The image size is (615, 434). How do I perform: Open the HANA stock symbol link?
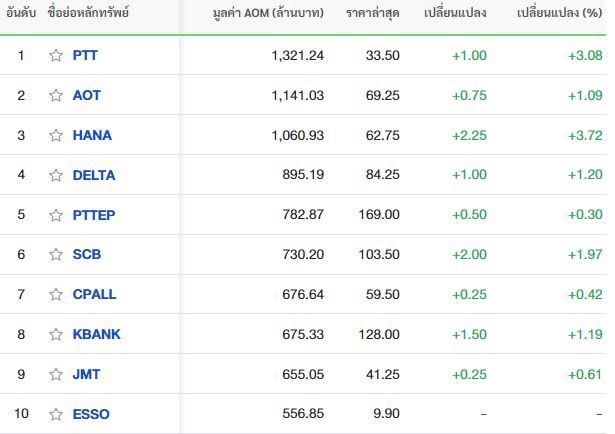(92, 135)
